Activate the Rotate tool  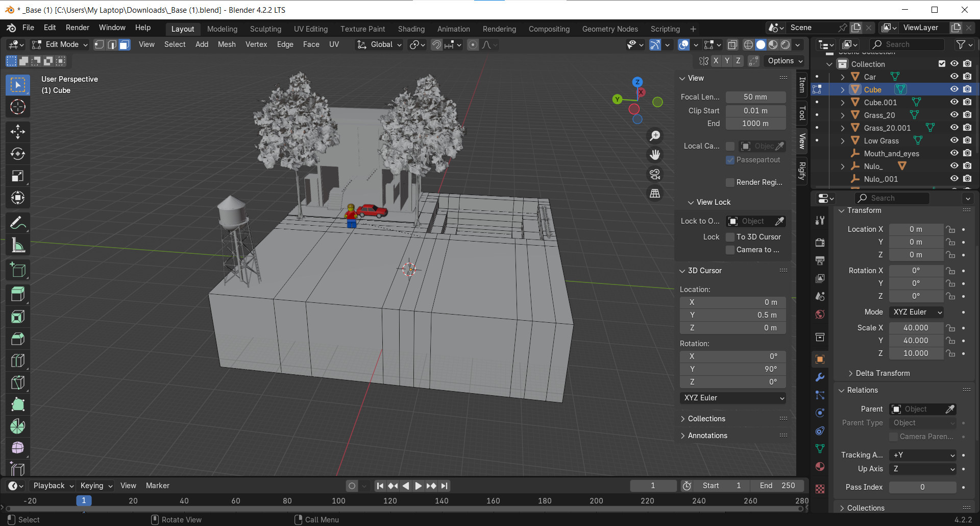coord(18,154)
